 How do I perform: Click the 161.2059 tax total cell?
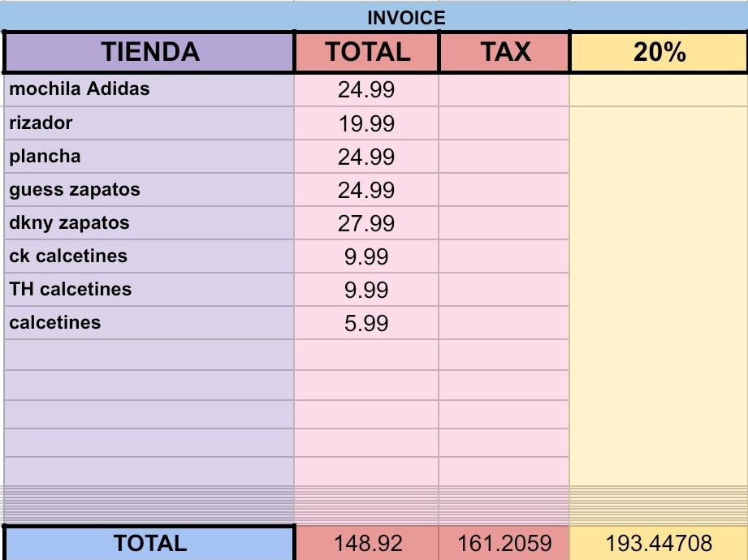504,543
